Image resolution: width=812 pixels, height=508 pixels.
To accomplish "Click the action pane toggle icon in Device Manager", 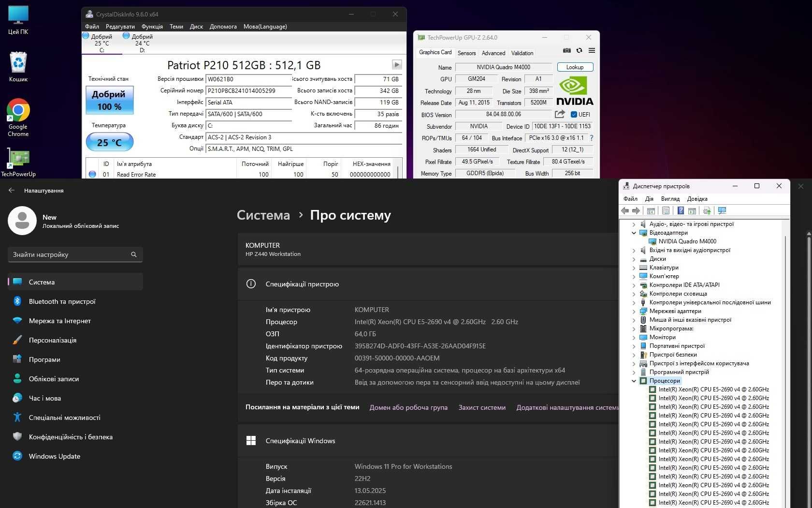I will click(692, 210).
